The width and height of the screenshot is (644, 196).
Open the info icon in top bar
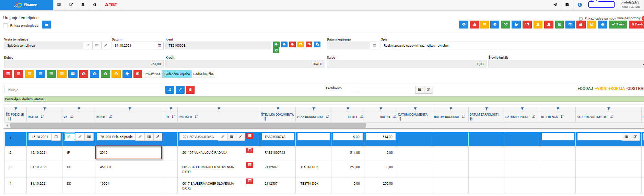(x=579, y=5)
